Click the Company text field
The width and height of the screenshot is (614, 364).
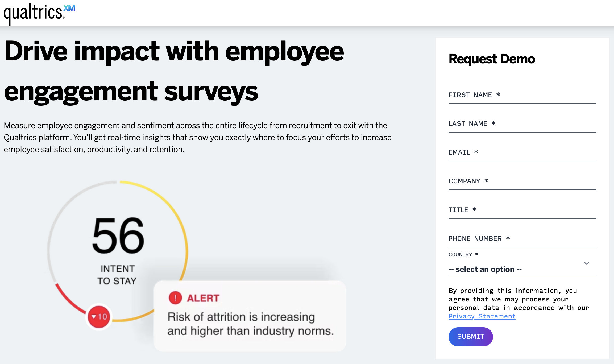pyautogui.click(x=522, y=181)
